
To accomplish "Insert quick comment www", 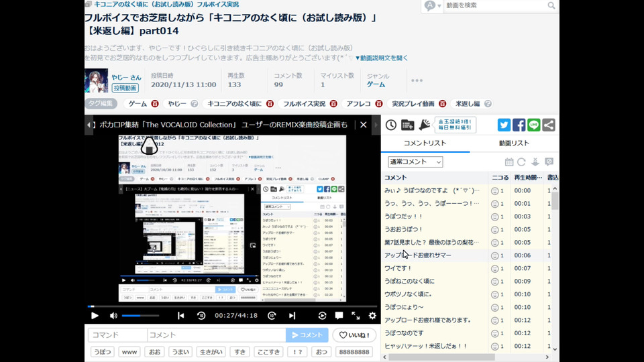I will pyautogui.click(x=129, y=352).
